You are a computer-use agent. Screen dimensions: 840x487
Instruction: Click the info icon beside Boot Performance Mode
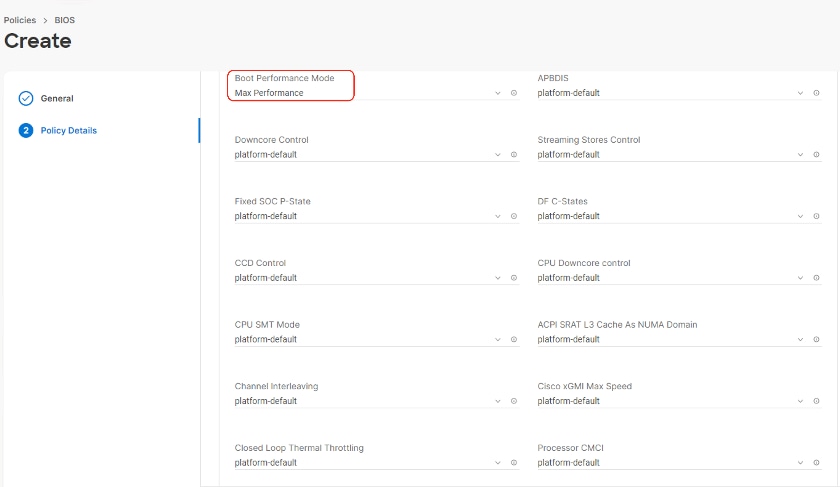pos(514,93)
